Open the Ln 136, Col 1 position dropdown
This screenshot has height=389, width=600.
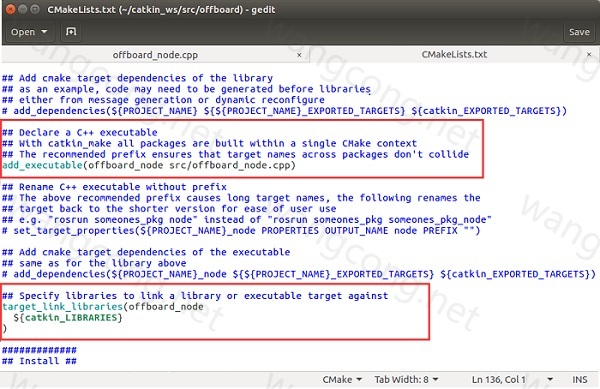click(512, 379)
